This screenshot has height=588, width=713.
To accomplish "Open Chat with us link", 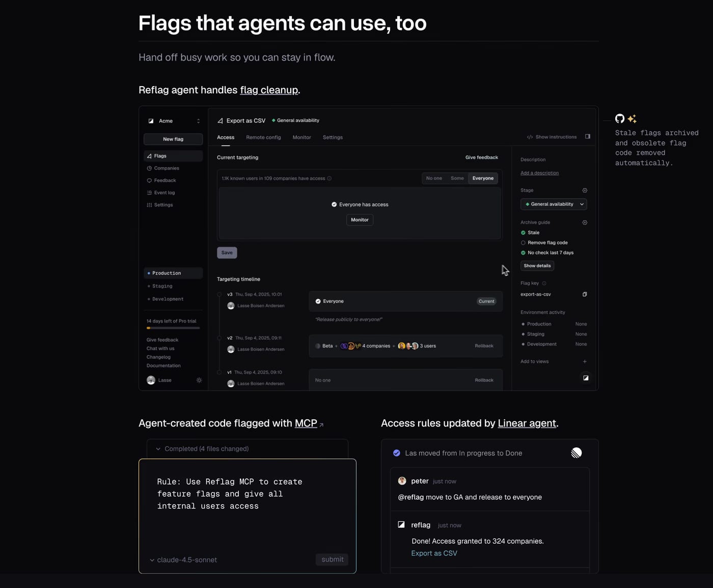I will tap(160, 349).
